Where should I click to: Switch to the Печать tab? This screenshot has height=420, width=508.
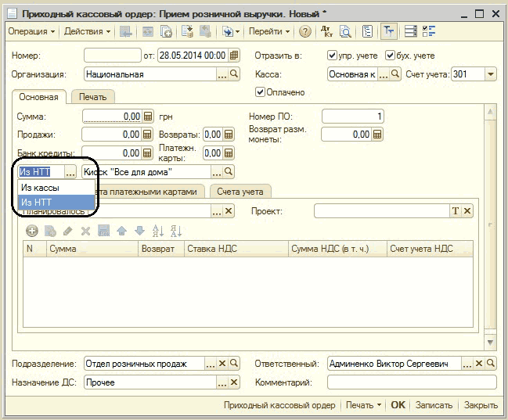[93, 97]
